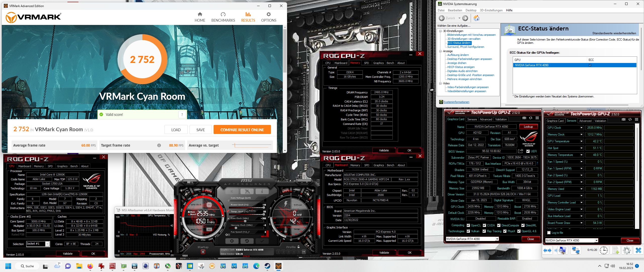Click the refresh icon in GPU-Z Graphics Card window

pyautogui.click(x=531, y=118)
